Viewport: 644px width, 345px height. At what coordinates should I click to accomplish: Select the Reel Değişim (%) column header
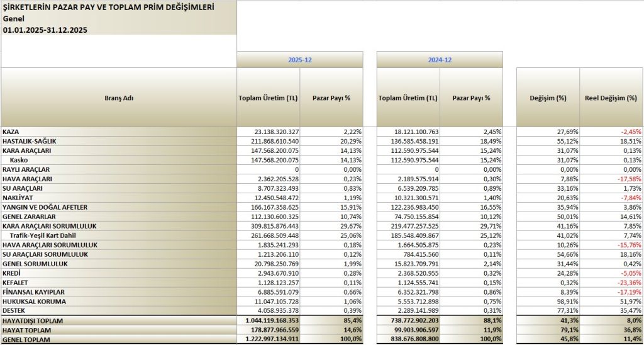point(611,98)
